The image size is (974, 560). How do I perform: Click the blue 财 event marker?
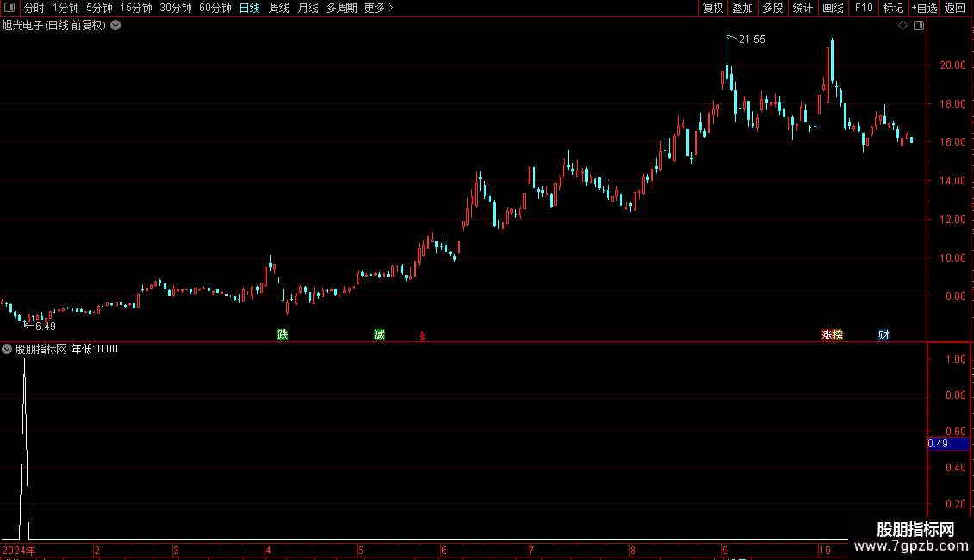883,334
